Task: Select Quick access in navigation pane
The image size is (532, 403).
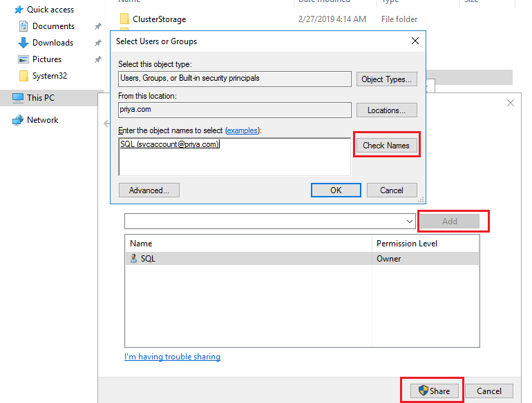Action: [50, 10]
